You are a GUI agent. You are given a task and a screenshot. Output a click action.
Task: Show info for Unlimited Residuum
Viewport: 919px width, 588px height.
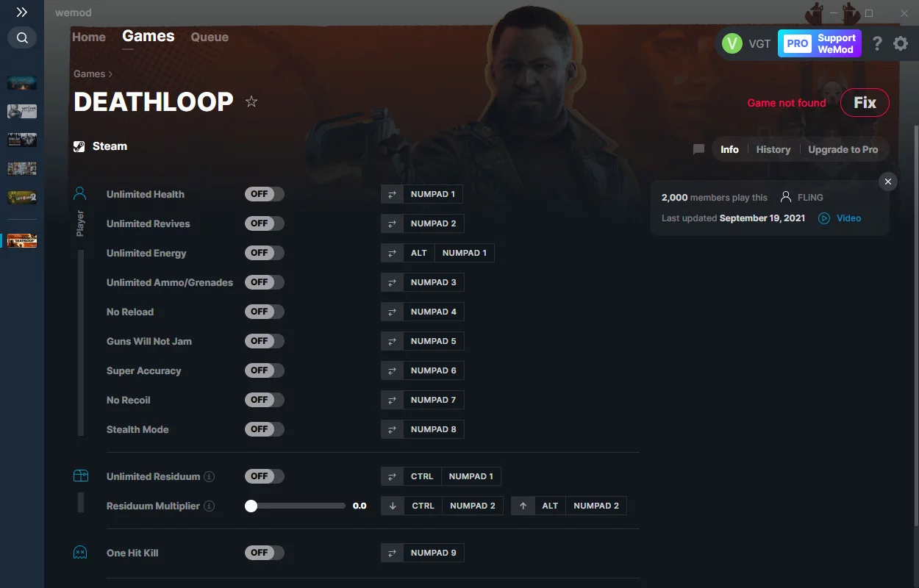click(x=210, y=476)
